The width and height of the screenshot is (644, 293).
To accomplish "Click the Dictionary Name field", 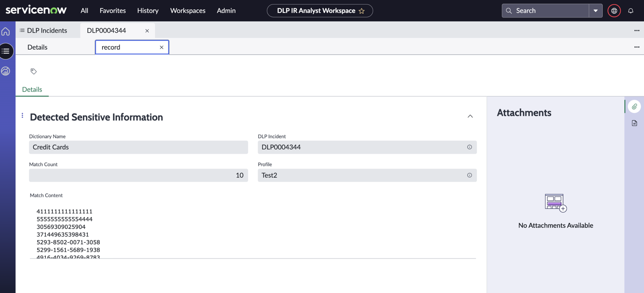I will pos(138,147).
